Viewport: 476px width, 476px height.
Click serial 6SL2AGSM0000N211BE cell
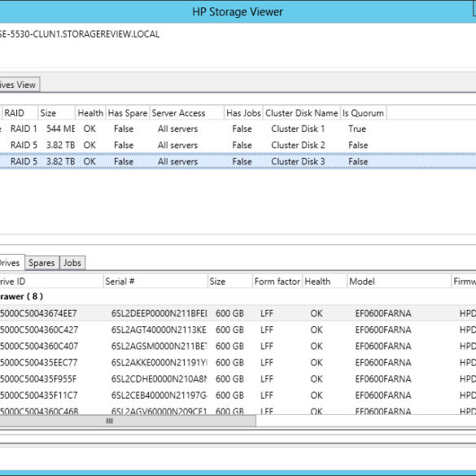pyautogui.click(x=159, y=346)
